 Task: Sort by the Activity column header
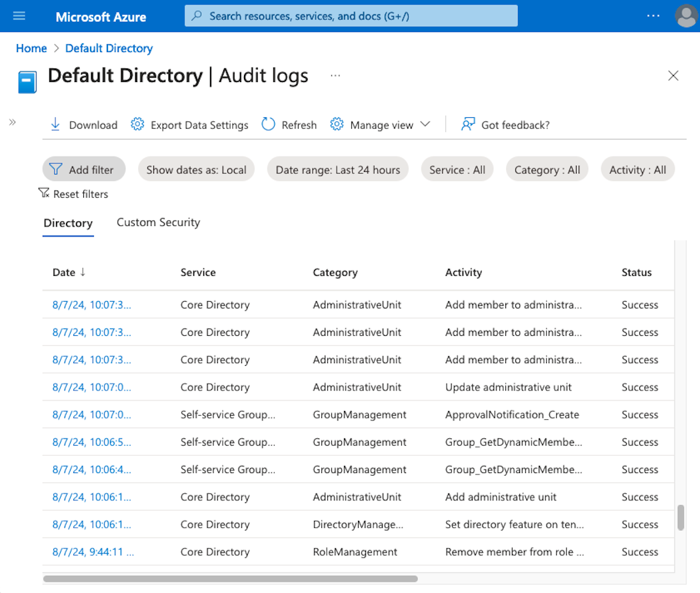(x=463, y=273)
